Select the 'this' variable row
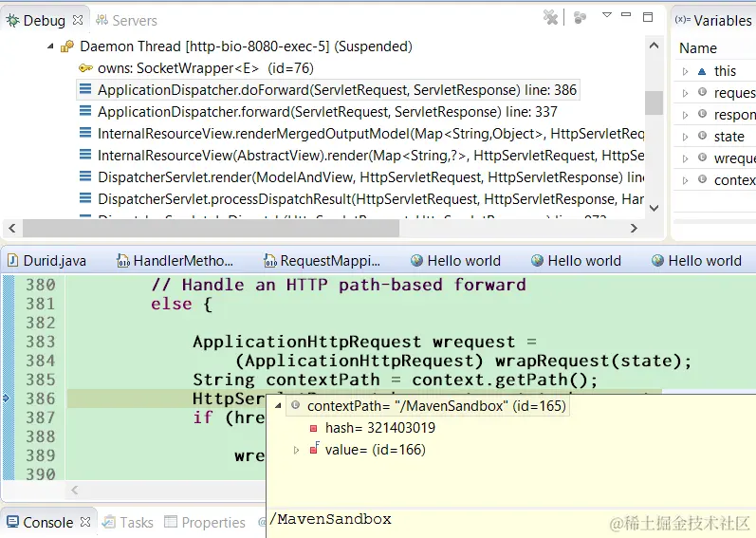Screen dimensions: 756x538 [715, 71]
